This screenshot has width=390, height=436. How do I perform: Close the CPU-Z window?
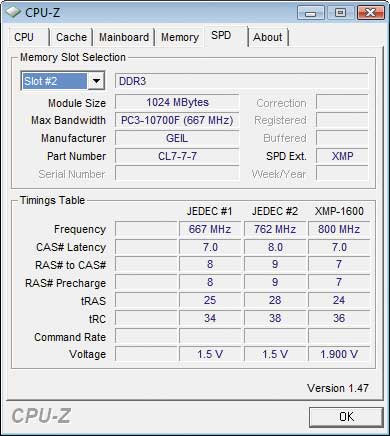[370, 13]
